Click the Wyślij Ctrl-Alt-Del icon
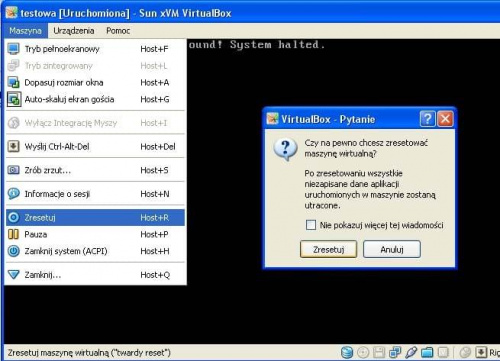 [x=13, y=146]
